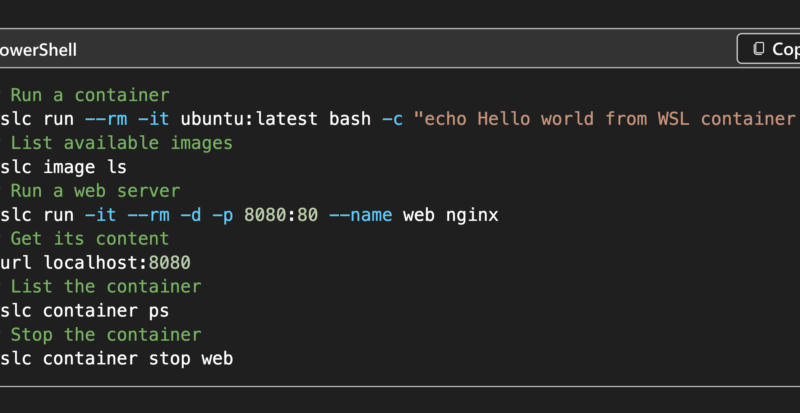Click the 8080:80 port mapping
Image resolution: width=800 pixels, height=413 pixels.
[x=281, y=215]
